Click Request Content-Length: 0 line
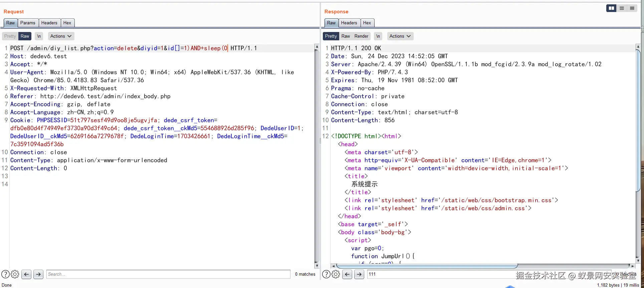This screenshot has width=644, height=288. point(38,168)
